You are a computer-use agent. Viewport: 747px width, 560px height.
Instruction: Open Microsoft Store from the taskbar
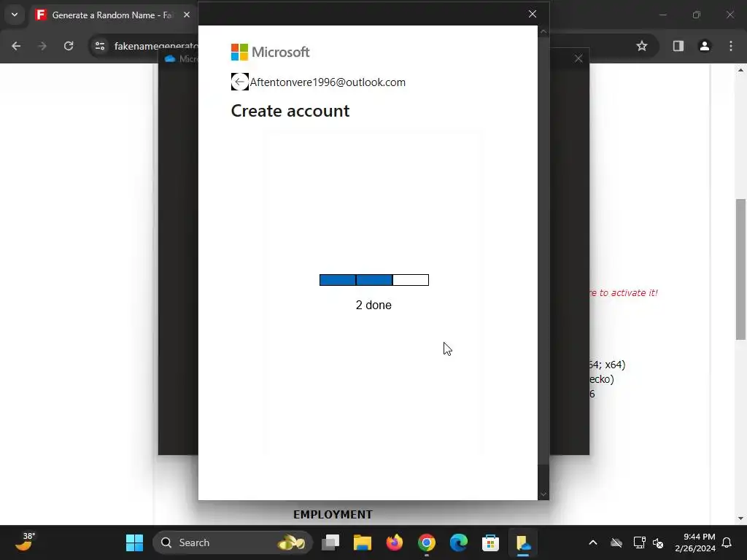pyautogui.click(x=490, y=542)
